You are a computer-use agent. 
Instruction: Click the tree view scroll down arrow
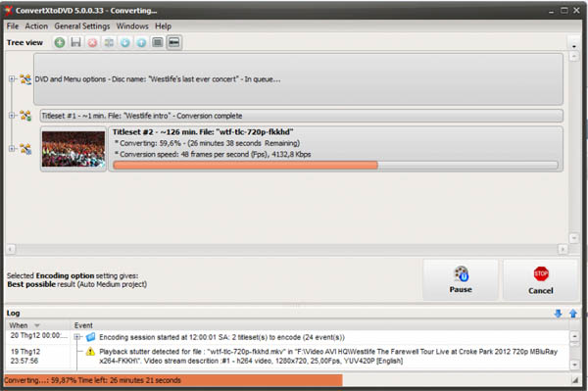coord(573,238)
